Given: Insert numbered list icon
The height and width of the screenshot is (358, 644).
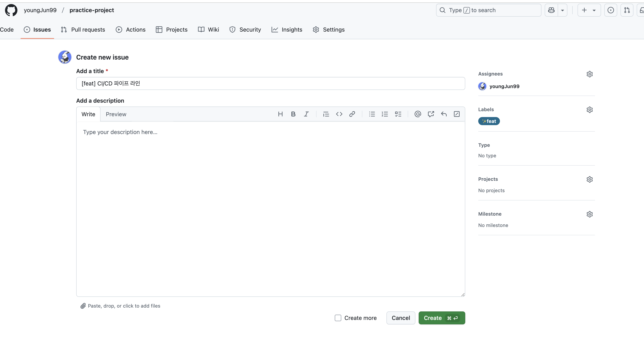Looking at the screenshot, I should click(385, 114).
